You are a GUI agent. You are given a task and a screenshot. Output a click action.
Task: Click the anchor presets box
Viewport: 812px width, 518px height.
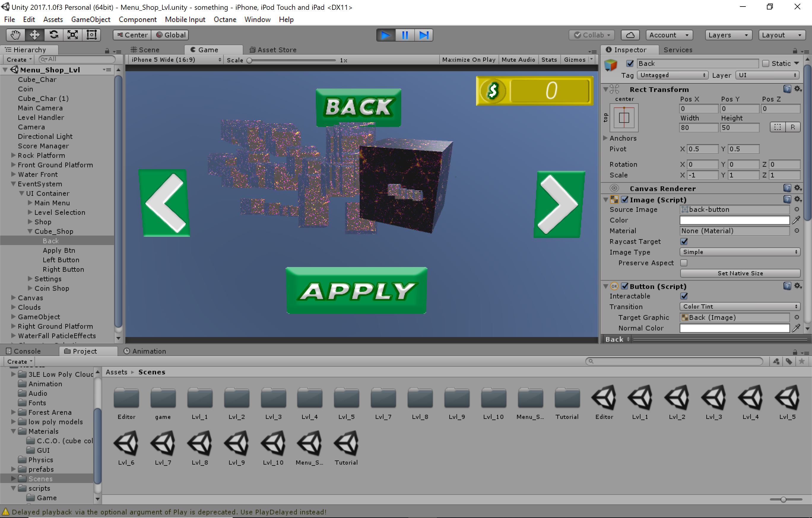coord(624,117)
